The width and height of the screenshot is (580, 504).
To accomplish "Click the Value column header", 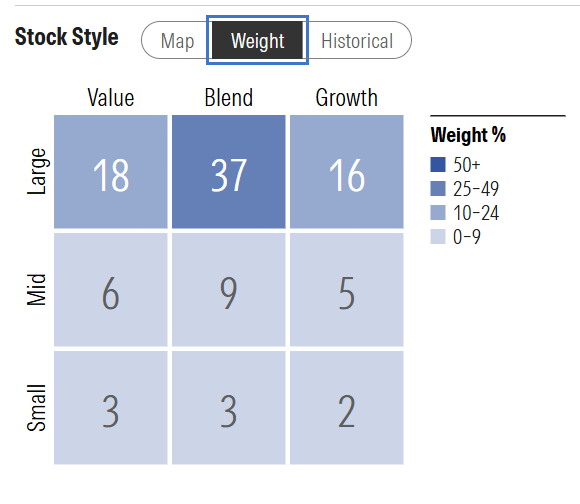I will pyautogui.click(x=111, y=98).
